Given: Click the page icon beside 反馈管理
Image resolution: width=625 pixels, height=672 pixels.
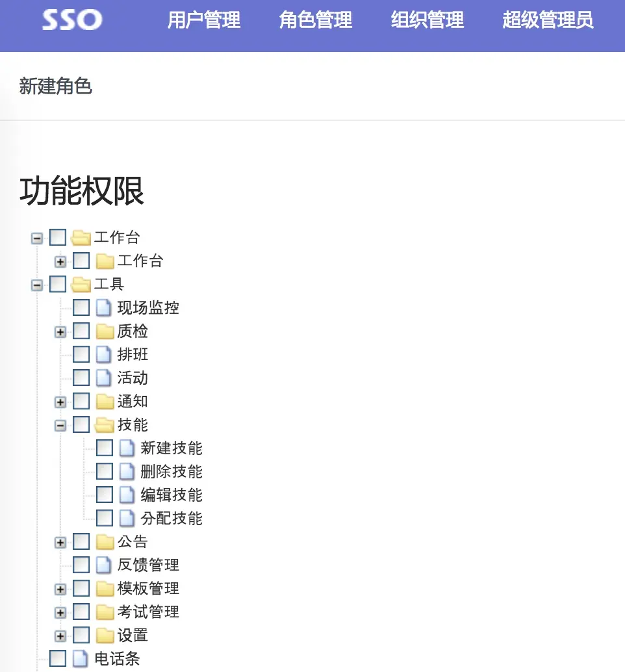Looking at the screenshot, I should [x=103, y=565].
